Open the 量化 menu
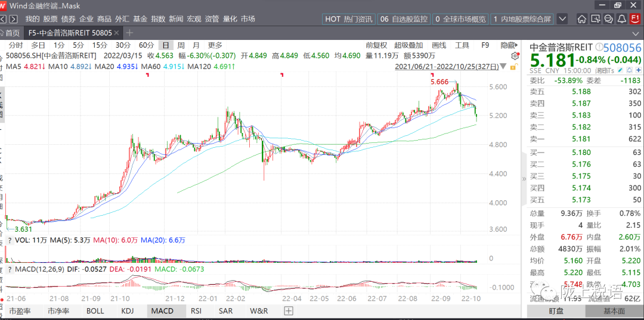Image resolution: width=644 pixels, height=320 pixels. (230, 19)
